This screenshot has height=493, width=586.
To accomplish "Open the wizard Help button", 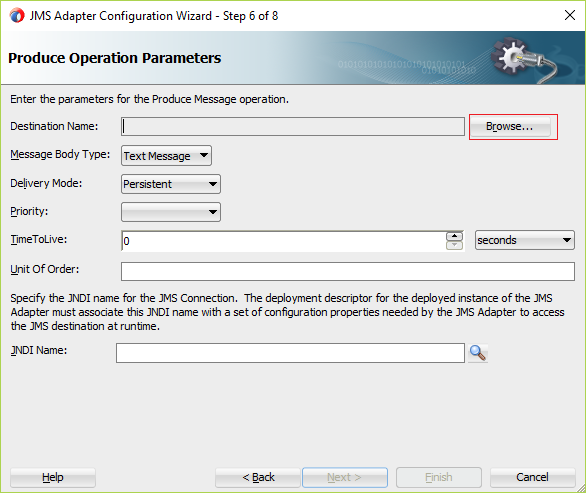I will point(53,477).
